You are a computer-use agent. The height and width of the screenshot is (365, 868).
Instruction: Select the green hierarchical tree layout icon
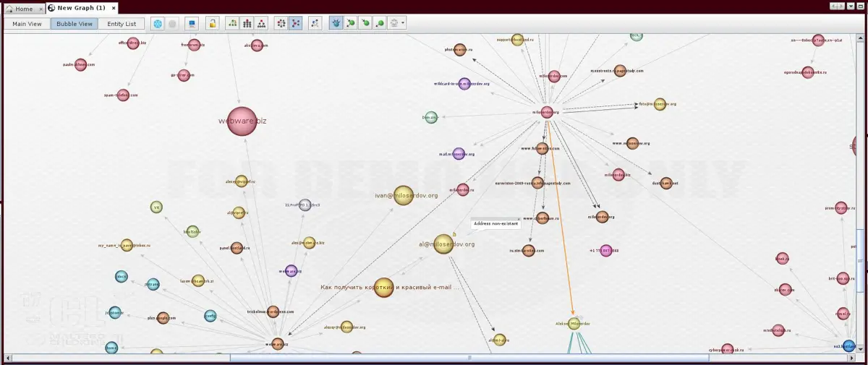(x=232, y=24)
